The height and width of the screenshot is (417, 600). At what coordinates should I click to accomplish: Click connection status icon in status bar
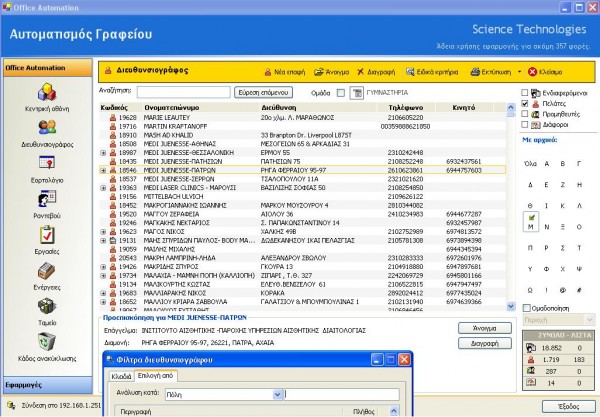point(11,405)
